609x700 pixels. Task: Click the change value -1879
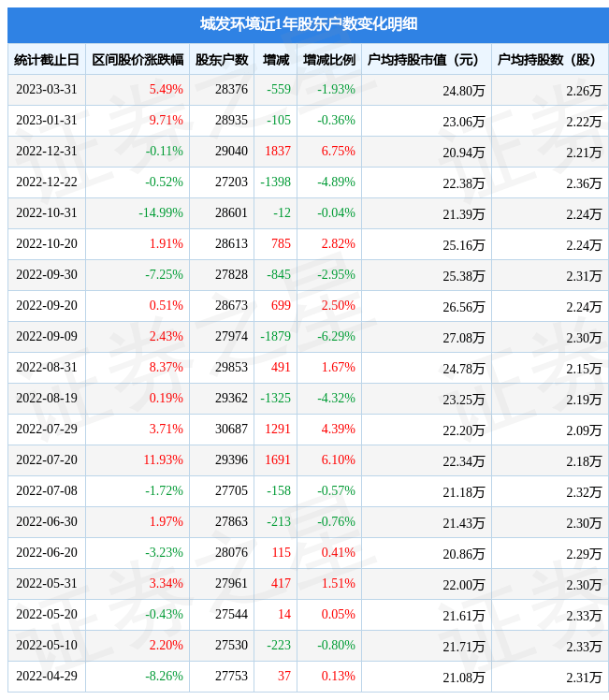tap(276, 336)
